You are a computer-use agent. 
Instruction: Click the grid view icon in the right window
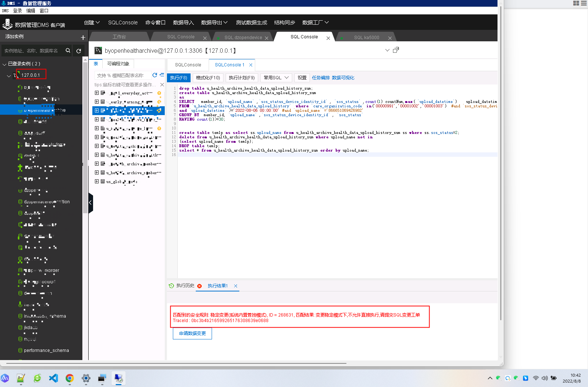576,3
